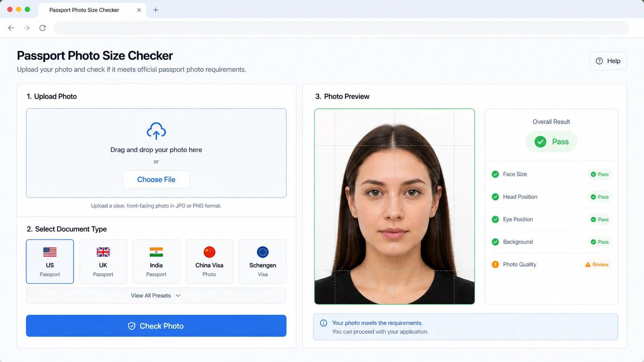Click the Face Size label
This screenshot has width=644, height=362.
[515, 174]
